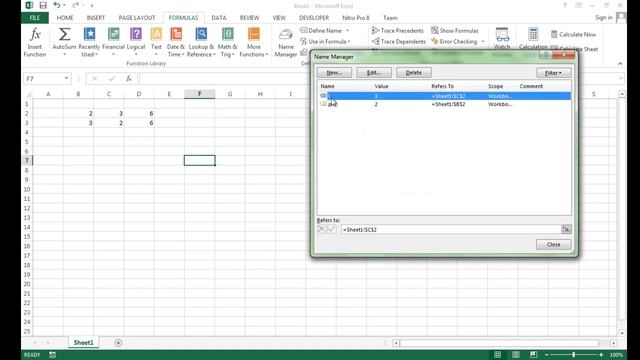
Task: Open Calculation Options
Action: (x=533, y=39)
